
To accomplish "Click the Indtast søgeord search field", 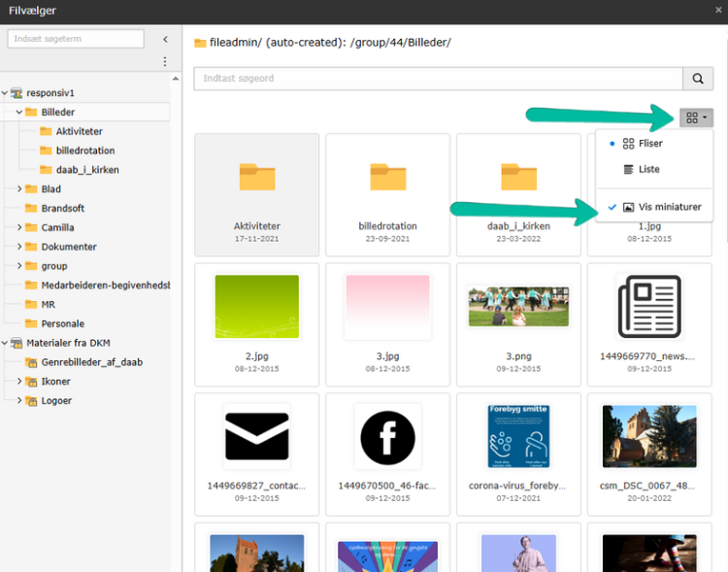I will click(439, 79).
